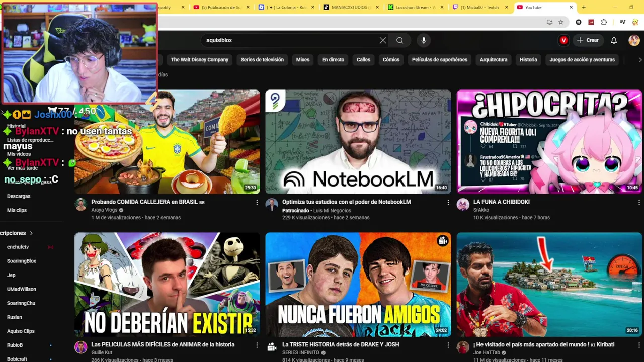Open the Aquiso Clips subscription
This screenshot has width=644, height=362.
click(x=21, y=331)
